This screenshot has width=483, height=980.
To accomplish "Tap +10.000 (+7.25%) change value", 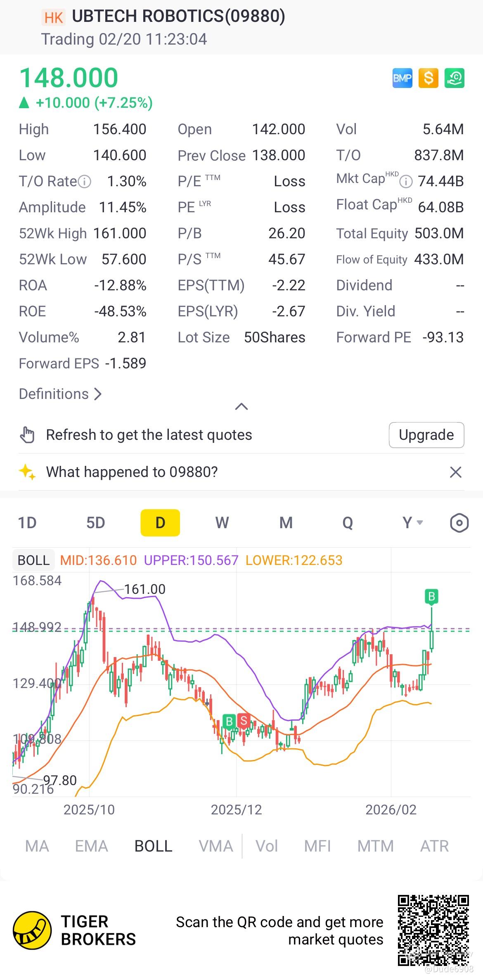I will pos(95,103).
